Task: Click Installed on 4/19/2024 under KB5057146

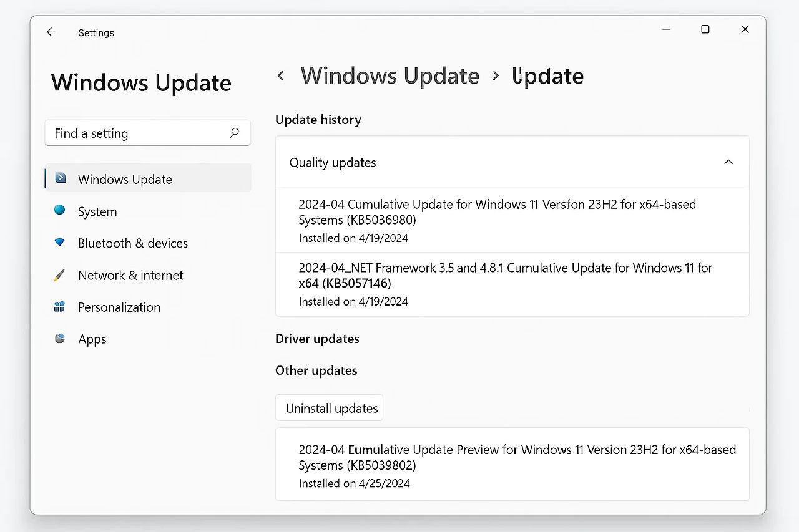Action: [353, 301]
